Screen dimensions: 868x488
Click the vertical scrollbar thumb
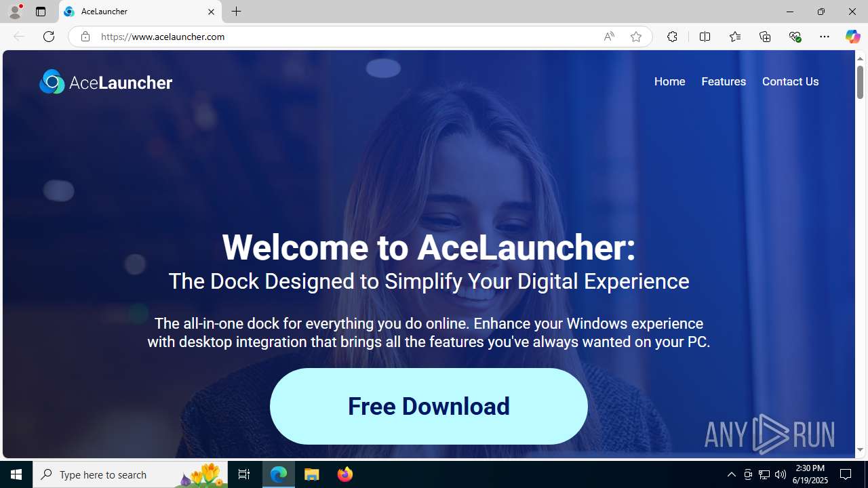[x=860, y=83]
